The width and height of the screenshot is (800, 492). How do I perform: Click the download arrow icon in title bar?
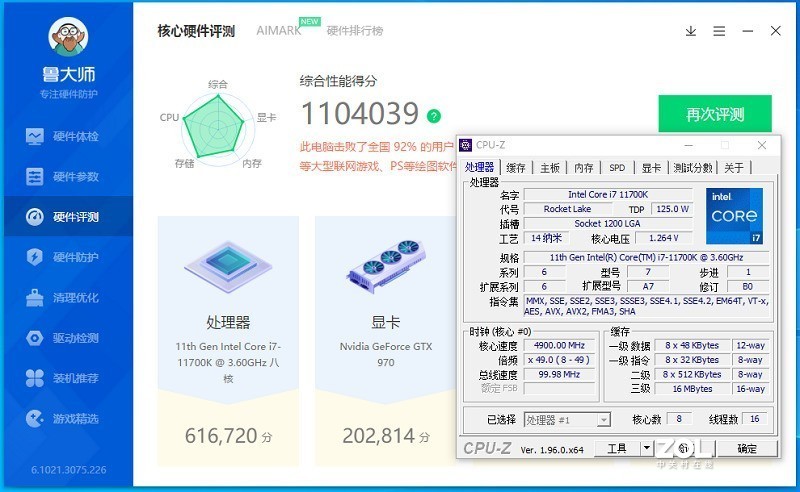(691, 31)
